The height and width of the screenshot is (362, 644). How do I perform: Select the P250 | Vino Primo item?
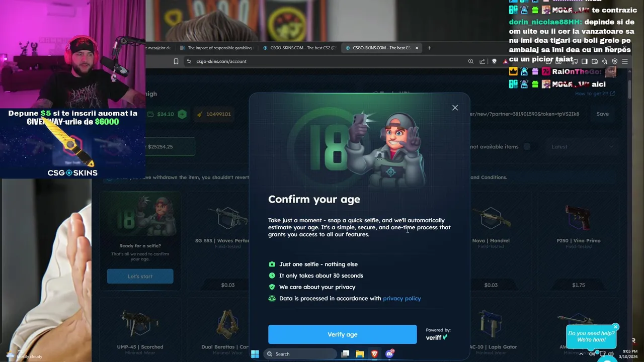coord(578,240)
